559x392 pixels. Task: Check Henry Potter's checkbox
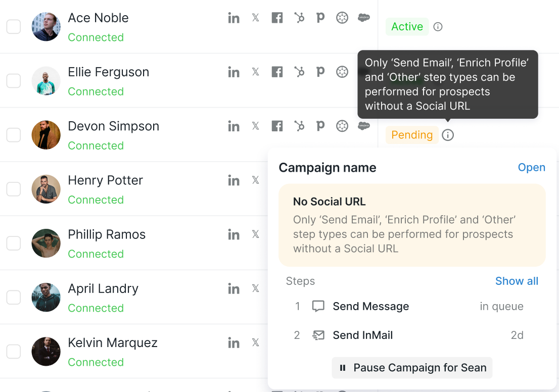tap(14, 189)
